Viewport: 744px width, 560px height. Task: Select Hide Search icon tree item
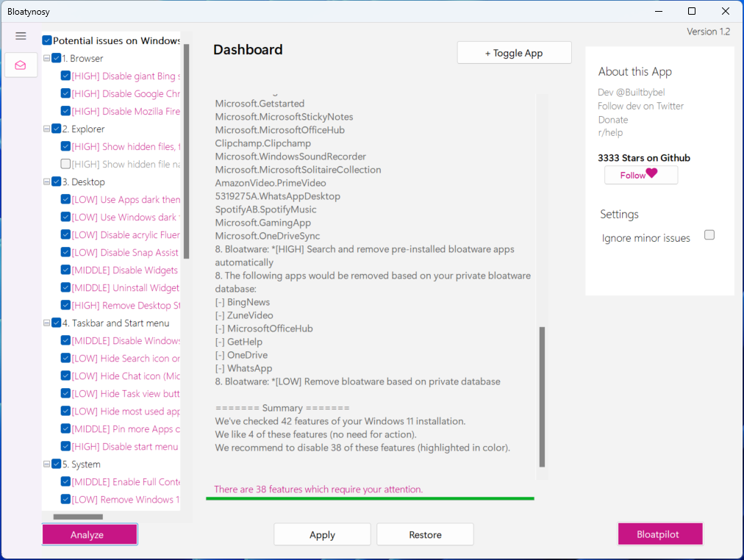pos(126,359)
